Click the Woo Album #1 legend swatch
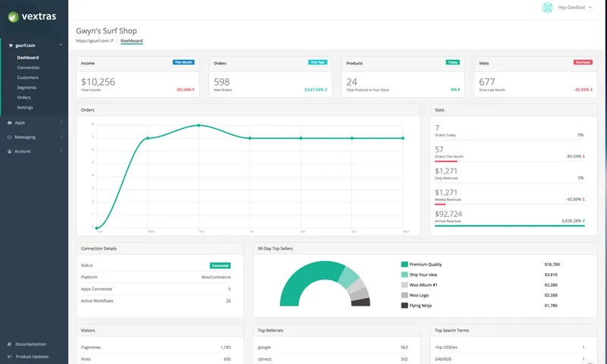Viewport: 607px width, 364px height. click(x=404, y=285)
